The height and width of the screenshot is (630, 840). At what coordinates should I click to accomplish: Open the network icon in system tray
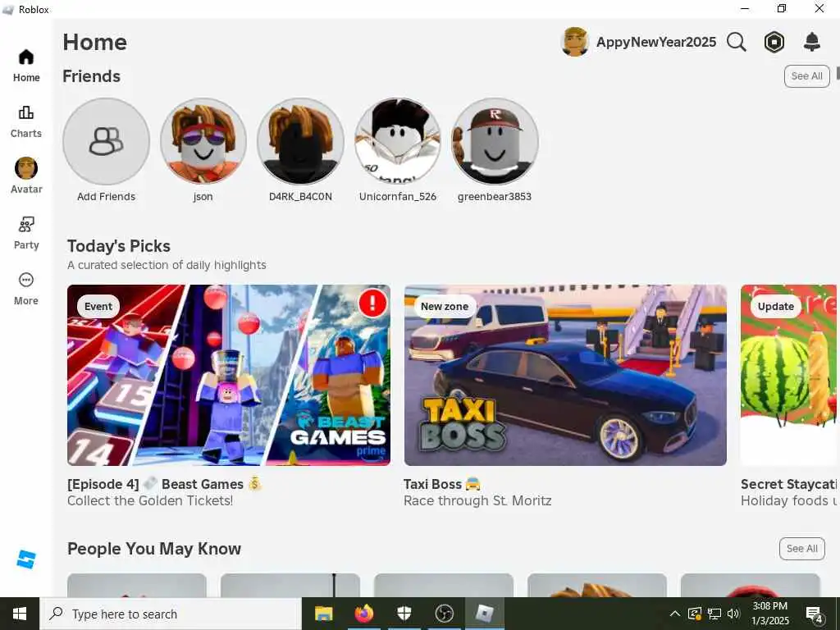tap(714, 614)
